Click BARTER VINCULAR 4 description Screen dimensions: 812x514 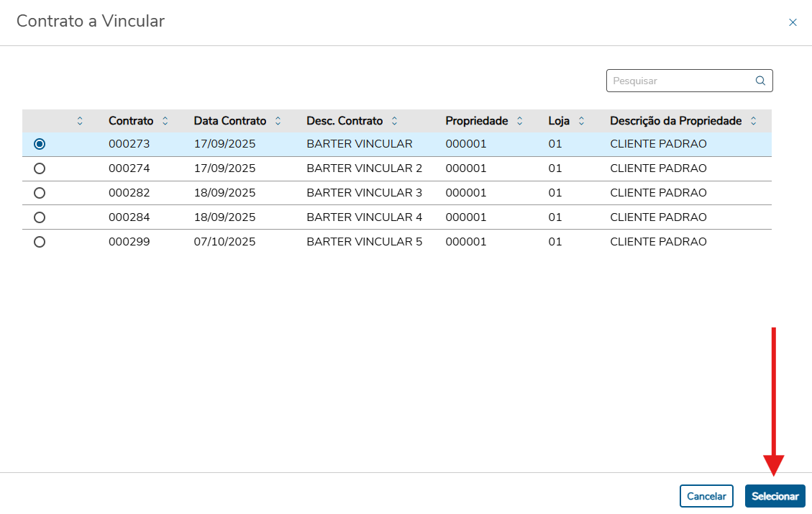pyautogui.click(x=365, y=217)
